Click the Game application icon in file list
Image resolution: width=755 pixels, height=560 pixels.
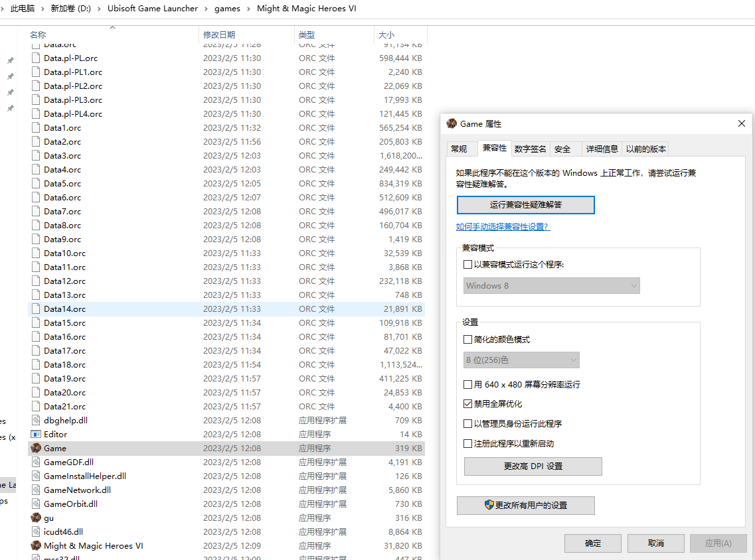[37, 448]
